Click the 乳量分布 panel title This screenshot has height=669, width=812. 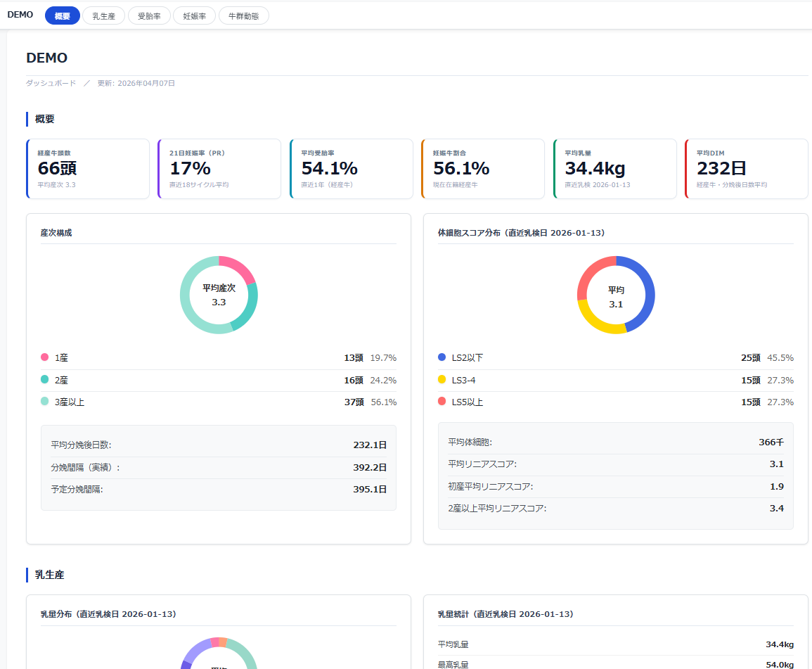pos(108,614)
